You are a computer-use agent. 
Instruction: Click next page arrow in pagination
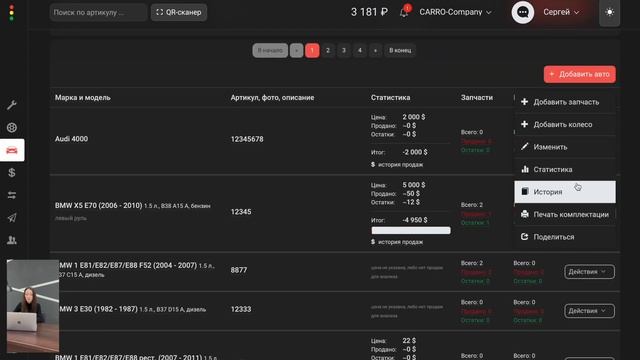tap(375, 50)
